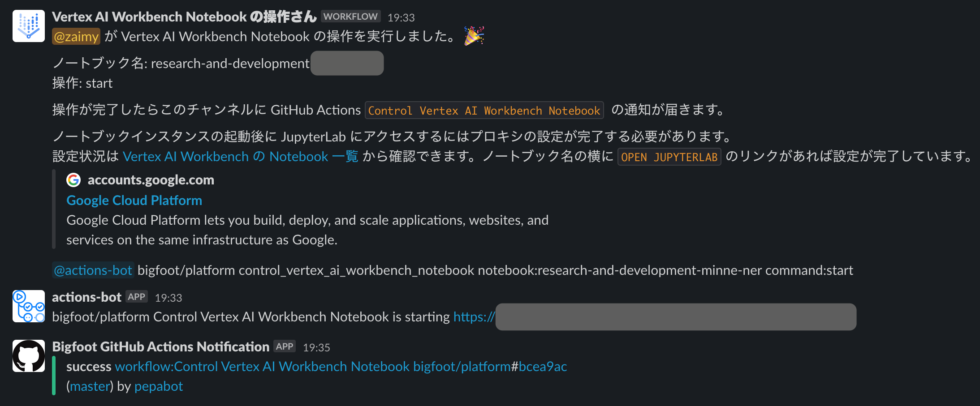Click the Vertex AI Workbench workflow bot avatar
The height and width of the screenshot is (406, 980).
point(28,26)
